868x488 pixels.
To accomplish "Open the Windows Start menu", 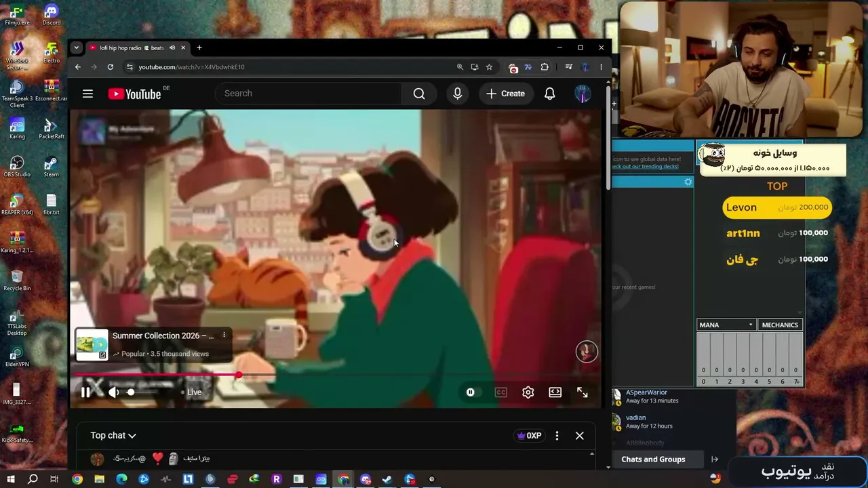I will pyautogui.click(x=11, y=479).
